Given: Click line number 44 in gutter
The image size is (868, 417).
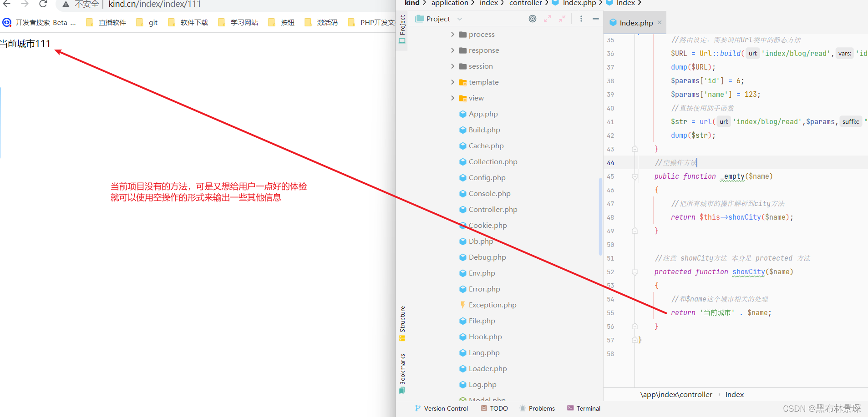Looking at the screenshot, I should tap(610, 163).
